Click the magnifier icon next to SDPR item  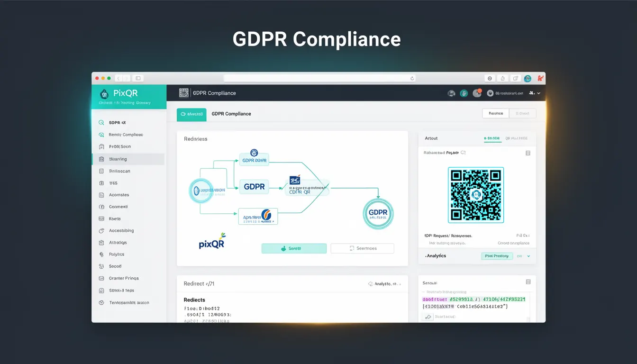pos(101,123)
